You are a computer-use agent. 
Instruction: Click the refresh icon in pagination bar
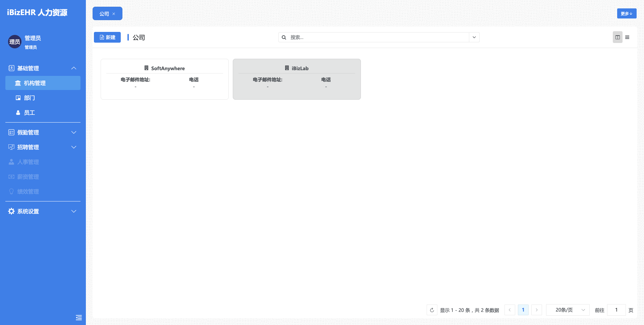click(x=432, y=310)
